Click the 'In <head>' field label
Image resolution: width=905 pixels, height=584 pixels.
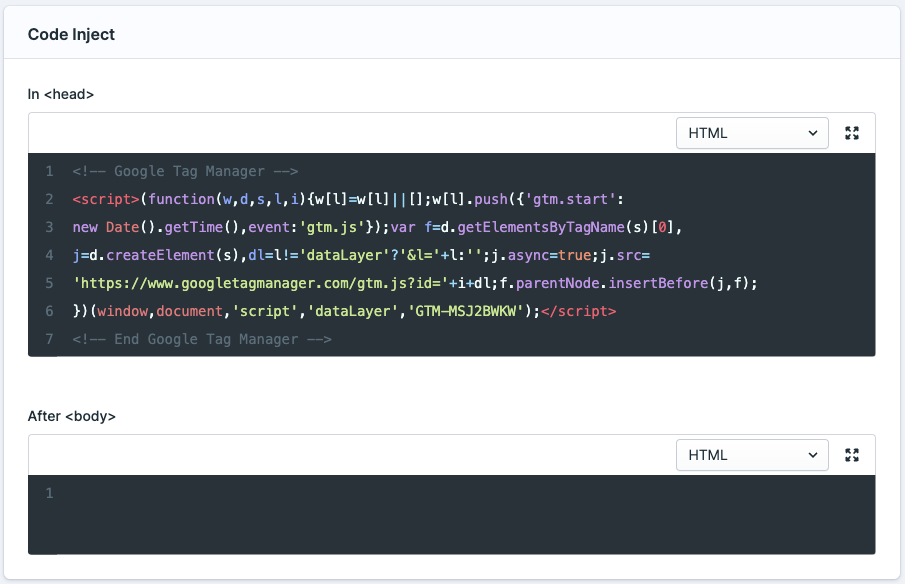[61, 94]
